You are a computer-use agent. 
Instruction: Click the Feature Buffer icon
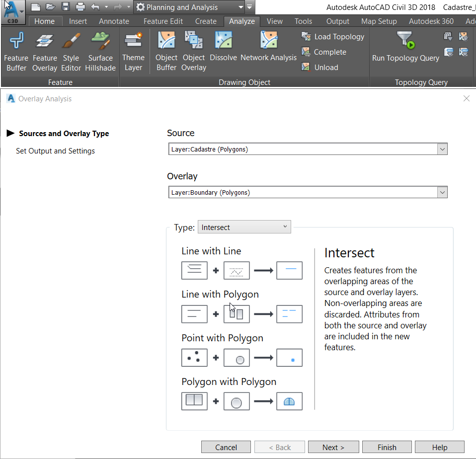[x=16, y=42]
